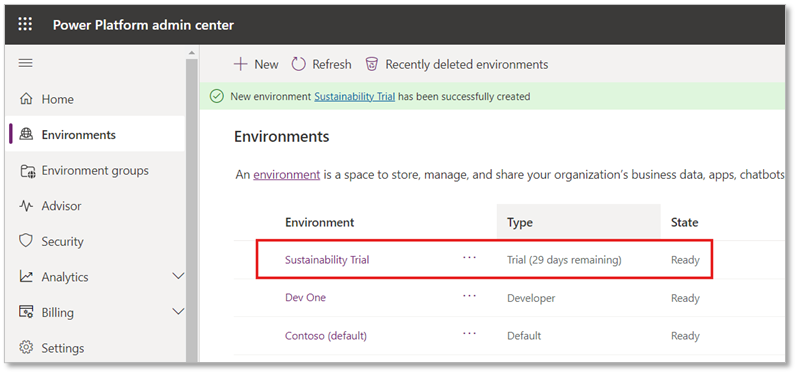Open Billing in the sidebar
Viewport: 797px width, 374px height.
[57, 313]
